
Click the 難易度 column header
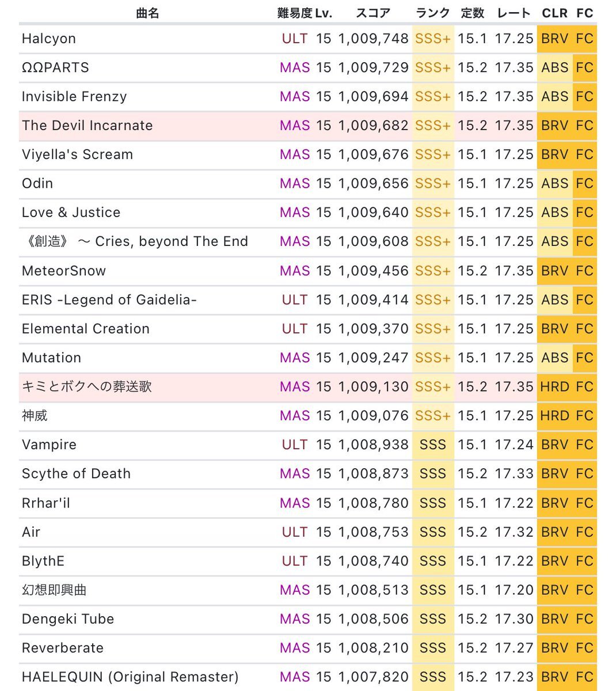tap(294, 13)
